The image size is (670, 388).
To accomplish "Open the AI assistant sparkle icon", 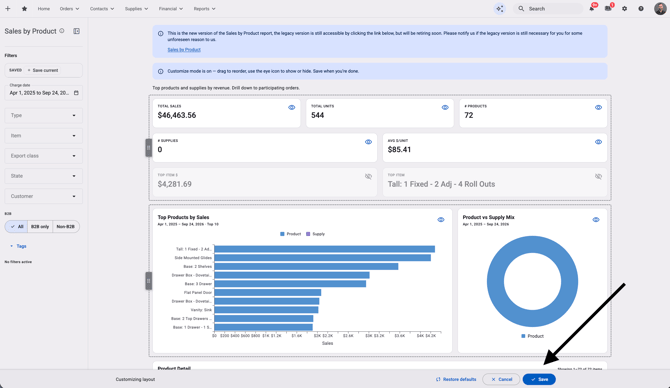I will (500, 9).
